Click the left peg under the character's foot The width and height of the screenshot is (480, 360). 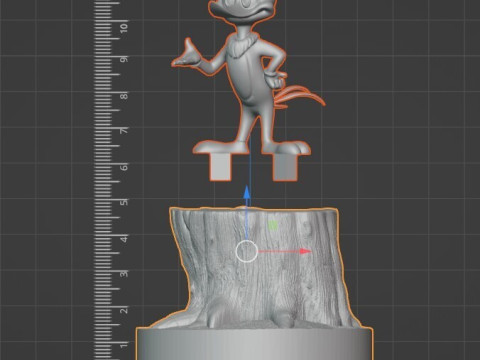pos(220,167)
